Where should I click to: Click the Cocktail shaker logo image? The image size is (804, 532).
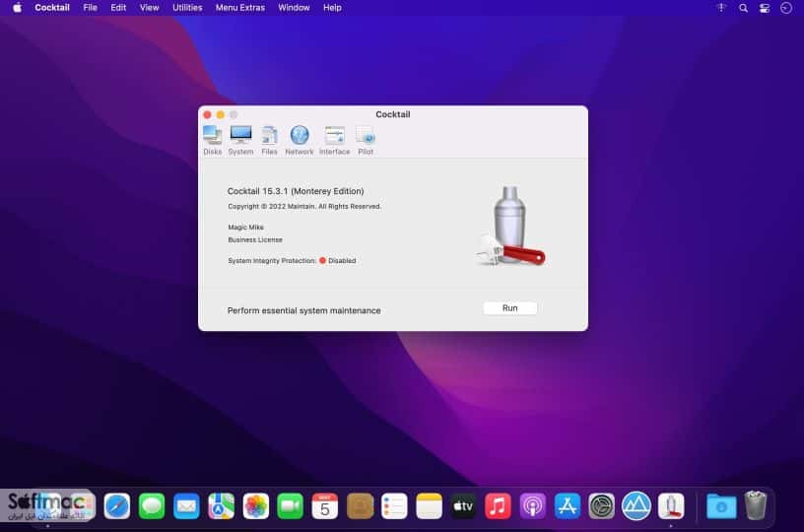[x=510, y=226]
